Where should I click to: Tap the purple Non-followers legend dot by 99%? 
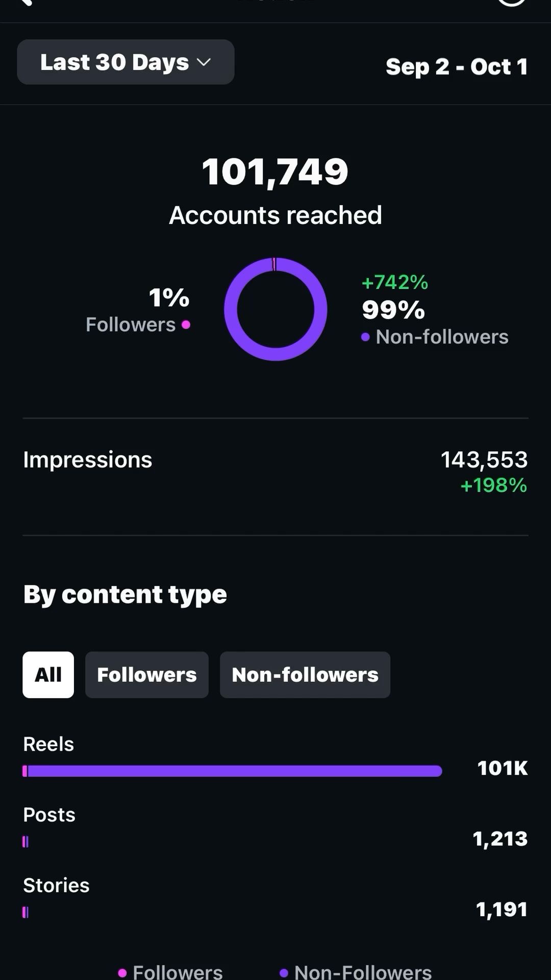(365, 337)
